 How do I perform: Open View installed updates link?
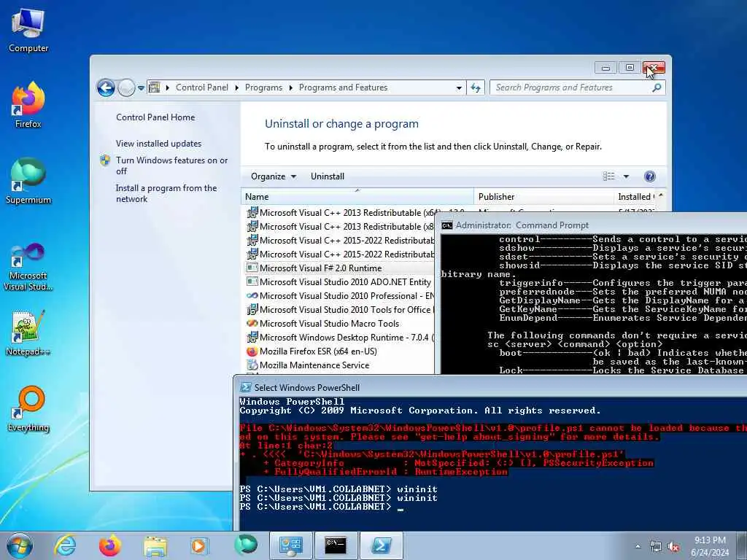tap(158, 144)
